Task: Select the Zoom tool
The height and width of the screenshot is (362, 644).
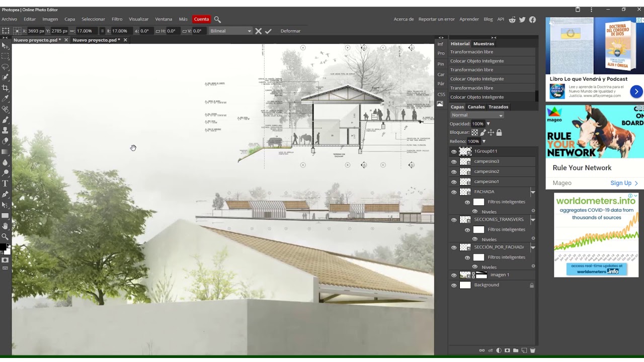Action: click(x=5, y=236)
